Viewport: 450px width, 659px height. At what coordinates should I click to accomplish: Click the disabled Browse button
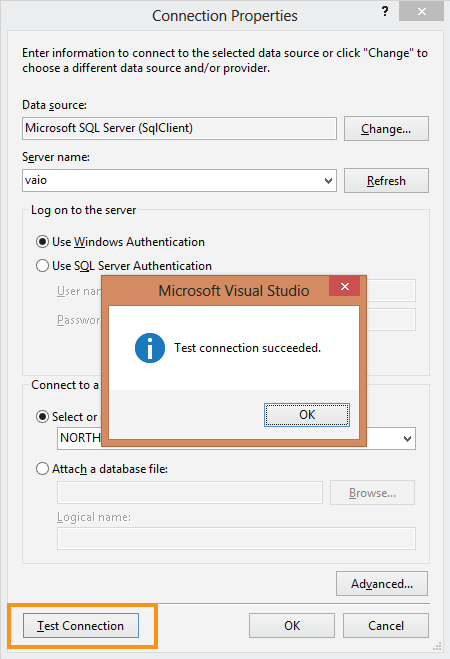coord(372,493)
